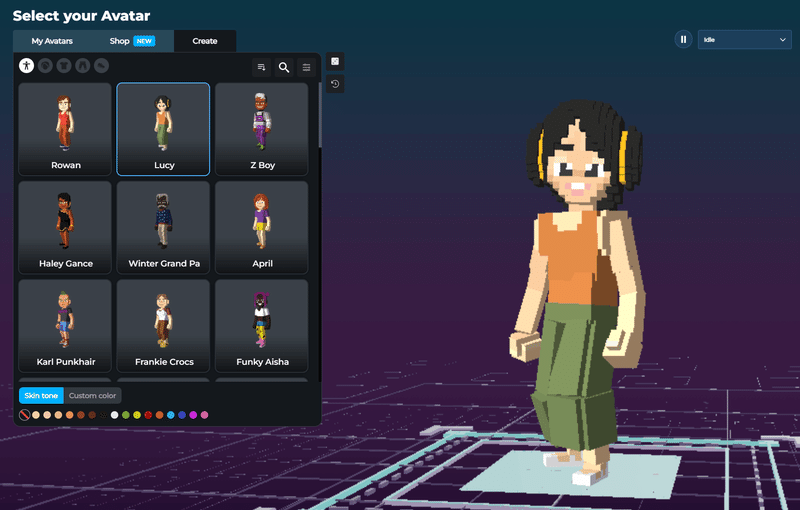This screenshot has height=510, width=800.
Task: Pick the yellow skin color swatch
Action: click(137, 415)
